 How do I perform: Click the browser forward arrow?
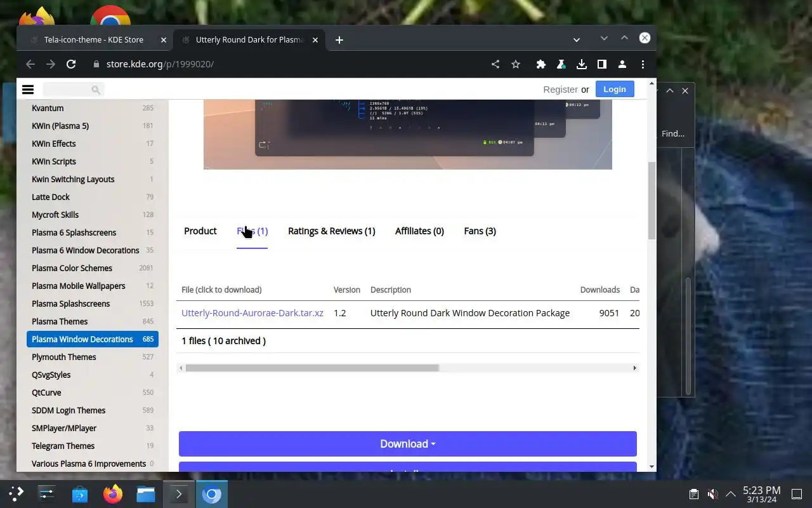[x=51, y=64]
